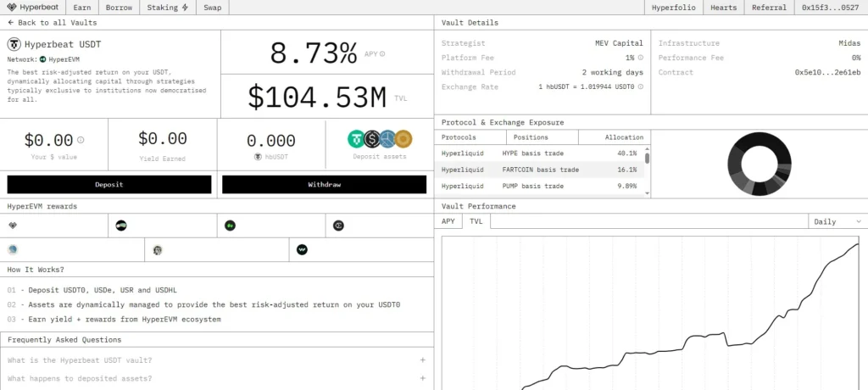Viewport: 868px width, 390px height.
Task: Open the Hyperfolio page
Action: coord(674,7)
